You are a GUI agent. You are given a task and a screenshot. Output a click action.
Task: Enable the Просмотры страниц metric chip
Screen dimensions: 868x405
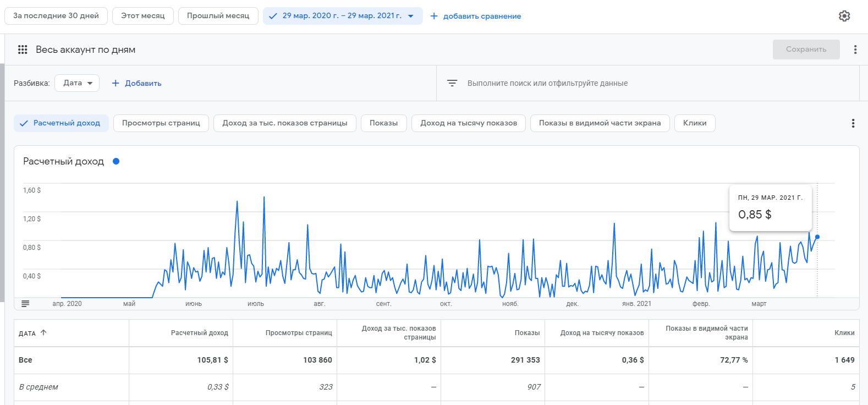point(161,123)
